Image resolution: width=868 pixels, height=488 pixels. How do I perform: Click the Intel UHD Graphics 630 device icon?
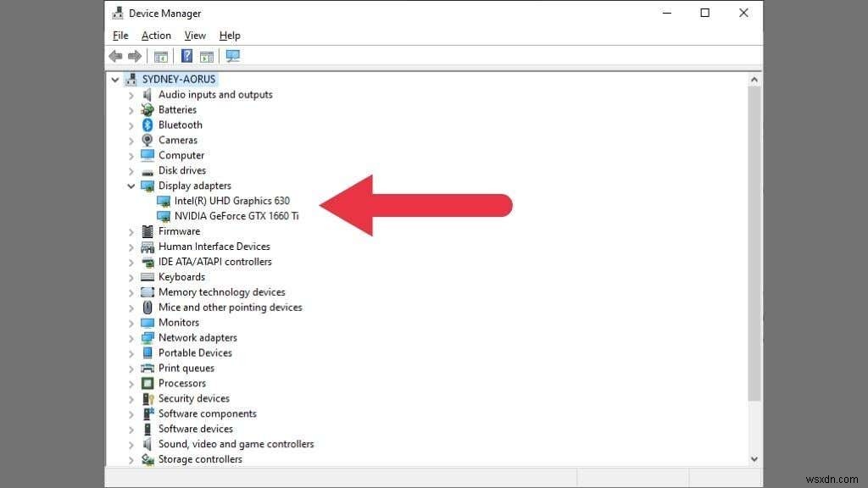pos(164,201)
